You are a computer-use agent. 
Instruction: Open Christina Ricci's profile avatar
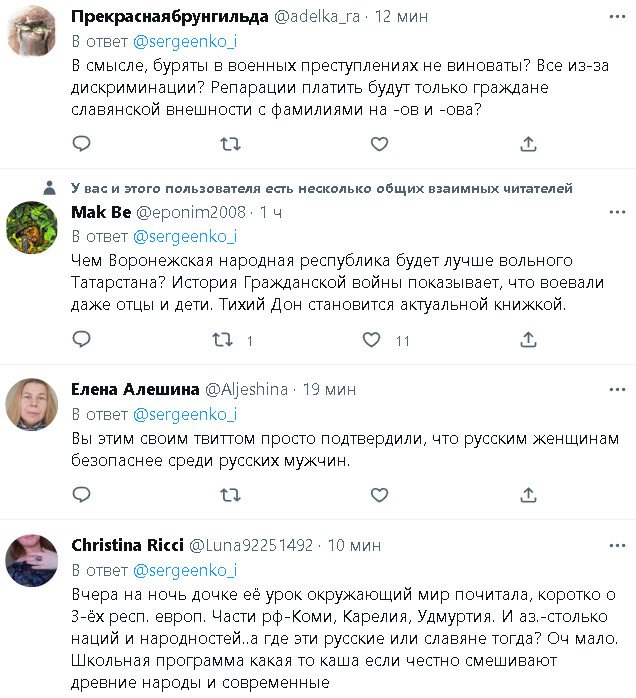[32, 561]
